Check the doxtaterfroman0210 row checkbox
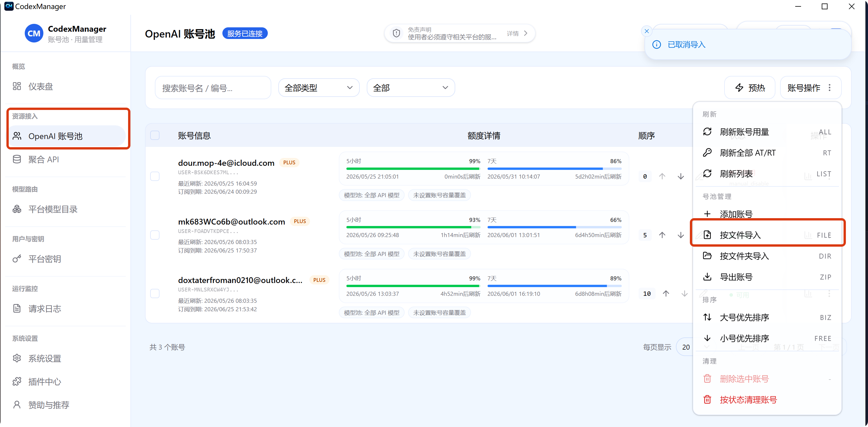This screenshot has height=427, width=868. tap(155, 293)
